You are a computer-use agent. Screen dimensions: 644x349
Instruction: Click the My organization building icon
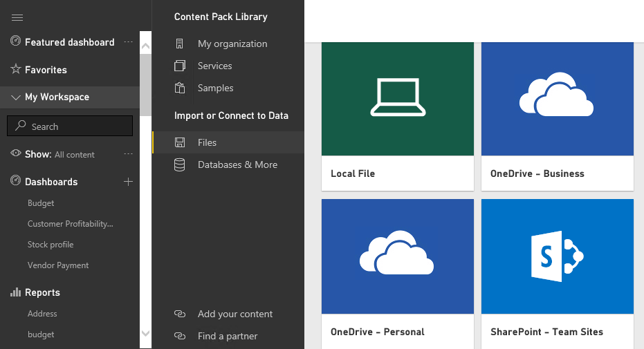point(179,44)
